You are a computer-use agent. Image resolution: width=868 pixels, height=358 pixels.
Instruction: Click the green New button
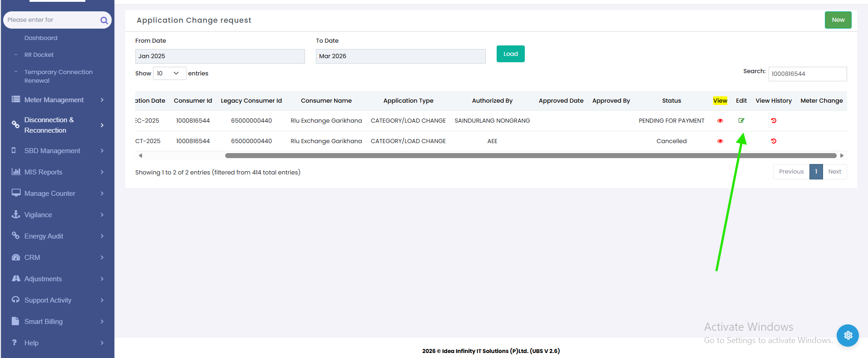click(838, 20)
